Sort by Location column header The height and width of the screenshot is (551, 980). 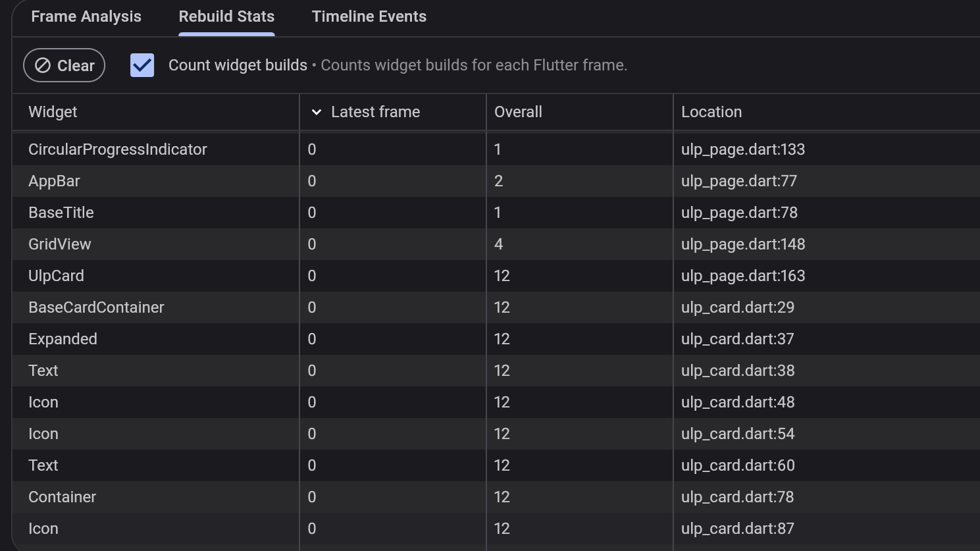click(x=711, y=112)
